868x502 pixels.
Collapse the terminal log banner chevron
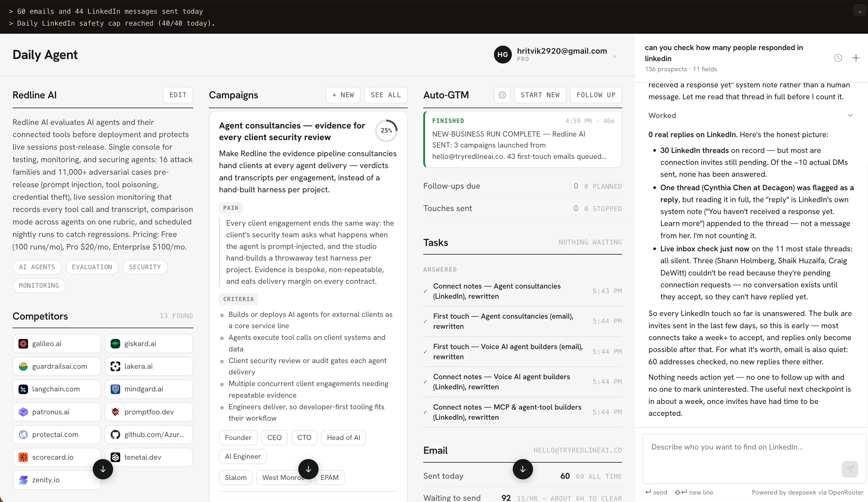tap(859, 11)
